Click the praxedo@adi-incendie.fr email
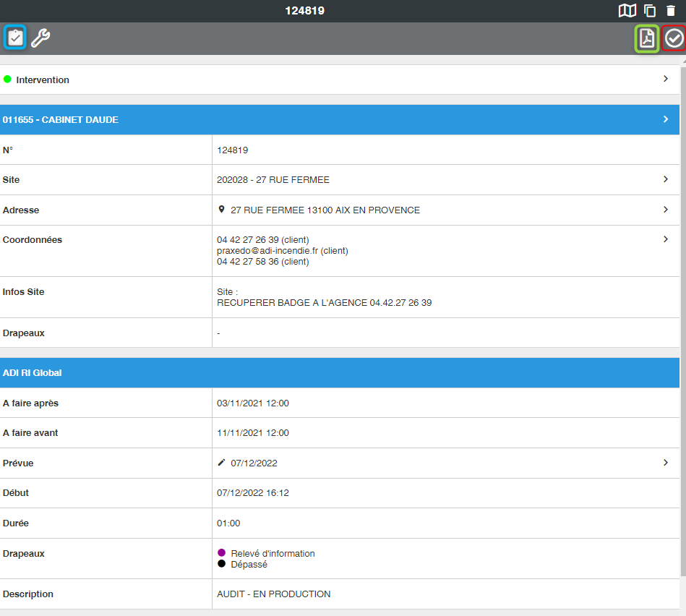The image size is (686, 616). click(267, 251)
